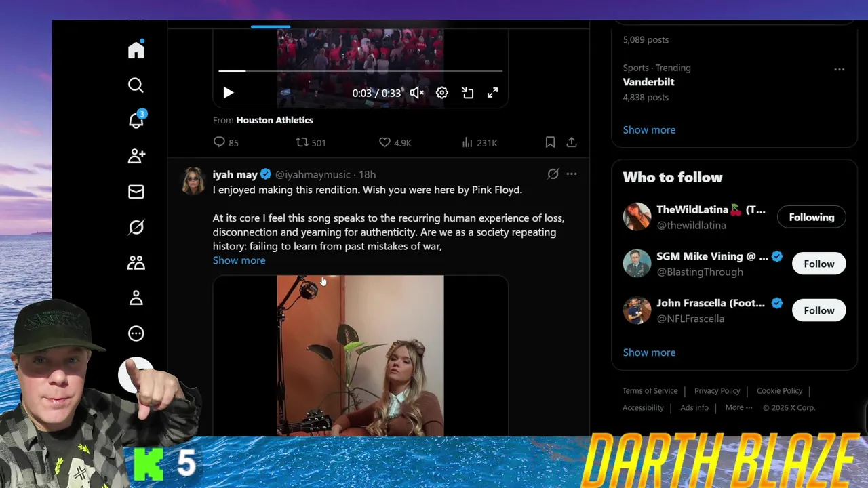This screenshot has width=868, height=488.
Task: Open John Frascella profile name
Action: (x=711, y=303)
